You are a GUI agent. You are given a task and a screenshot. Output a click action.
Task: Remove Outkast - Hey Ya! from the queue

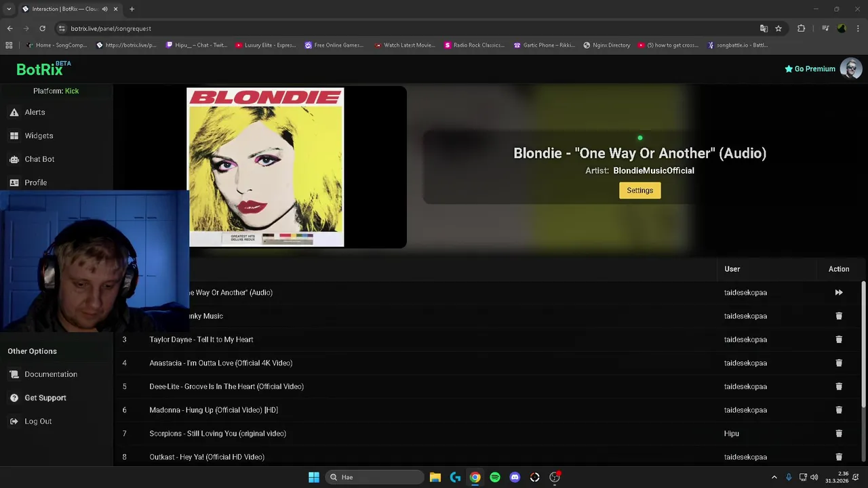(839, 457)
